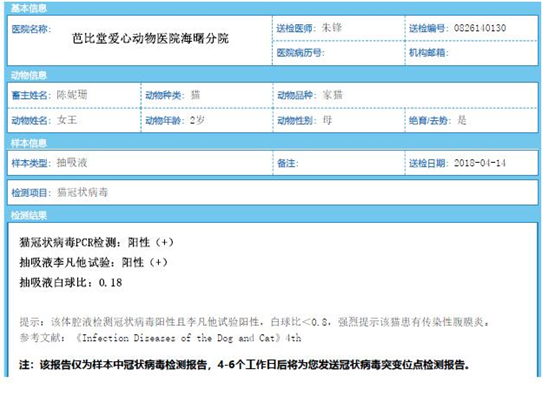Click the 动物年龄 value 2岁
552x393 pixels.
(x=197, y=120)
